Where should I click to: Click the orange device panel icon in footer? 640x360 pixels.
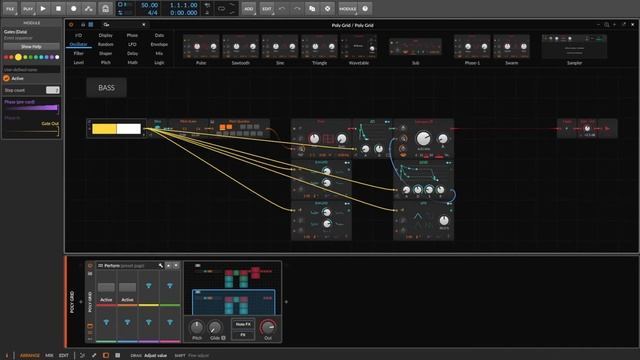106,356
